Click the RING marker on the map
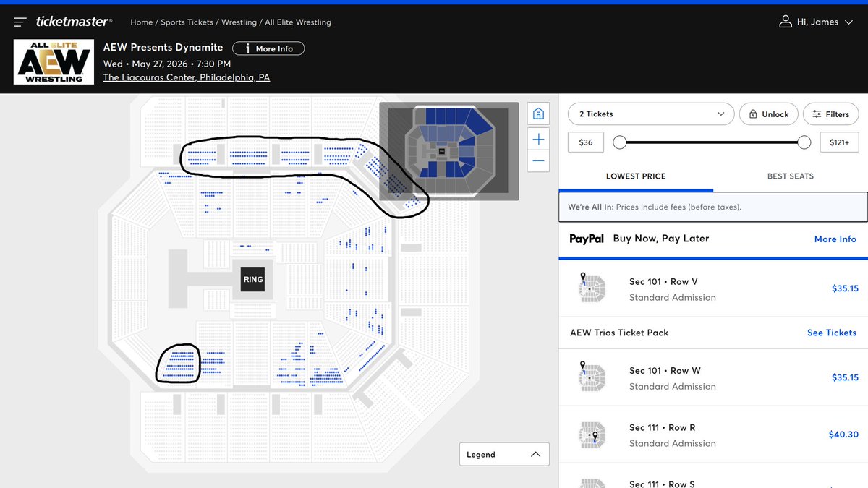868x488 pixels. click(x=253, y=280)
